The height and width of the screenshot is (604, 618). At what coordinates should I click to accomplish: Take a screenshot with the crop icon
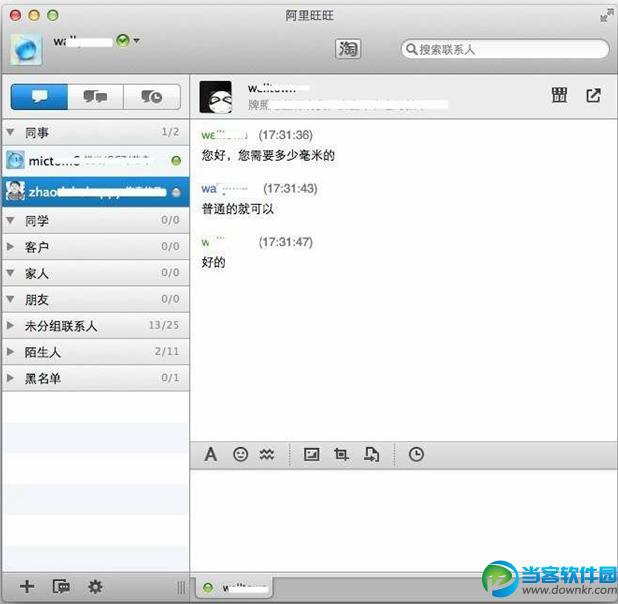click(341, 454)
